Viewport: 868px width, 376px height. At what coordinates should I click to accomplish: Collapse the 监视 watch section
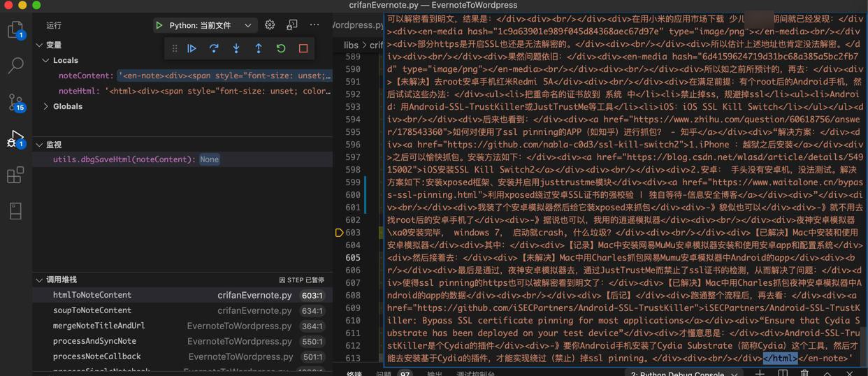pyautogui.click(x=39, y=145)
